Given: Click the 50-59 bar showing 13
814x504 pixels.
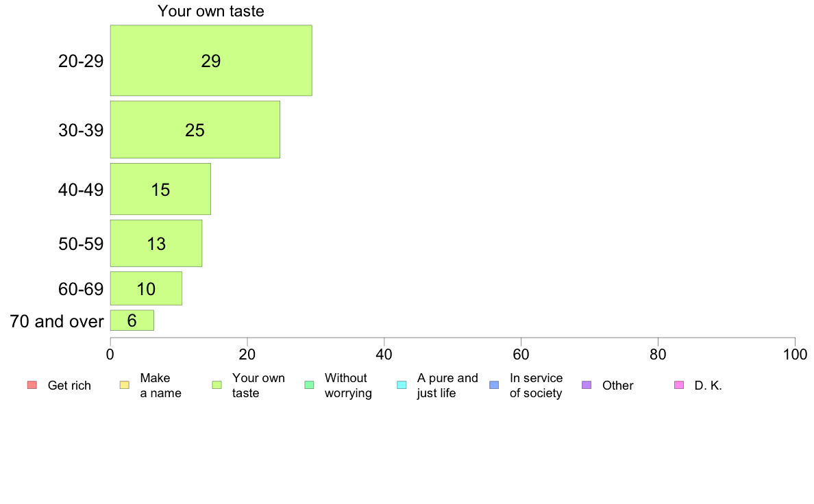Looking at the screenshot, I should tap(156, 243).
